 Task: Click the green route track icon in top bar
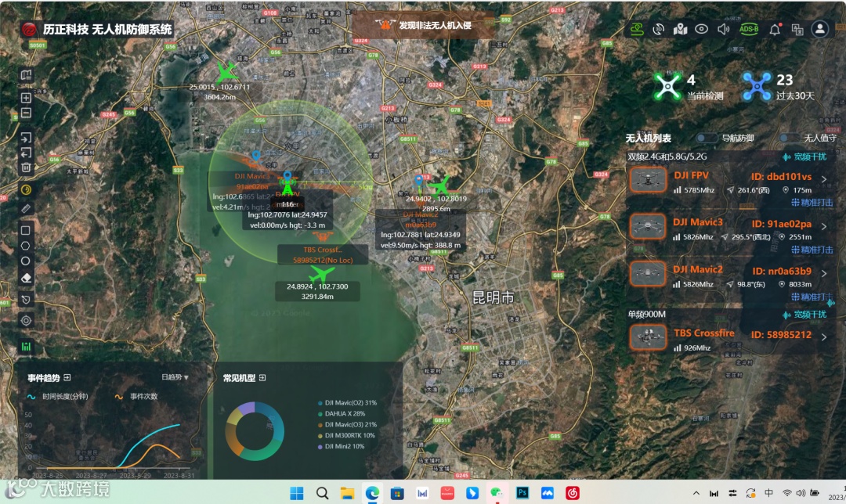[637, 29]
